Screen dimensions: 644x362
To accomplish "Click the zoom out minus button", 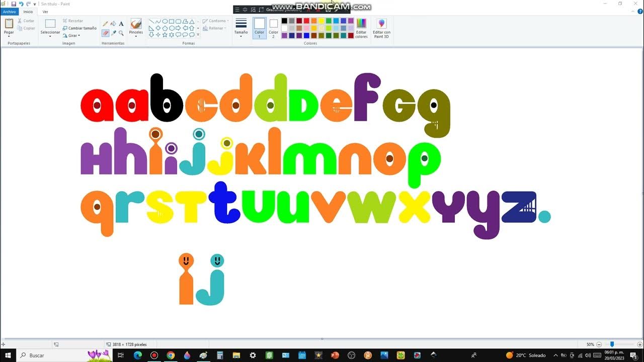I will 599,344.
